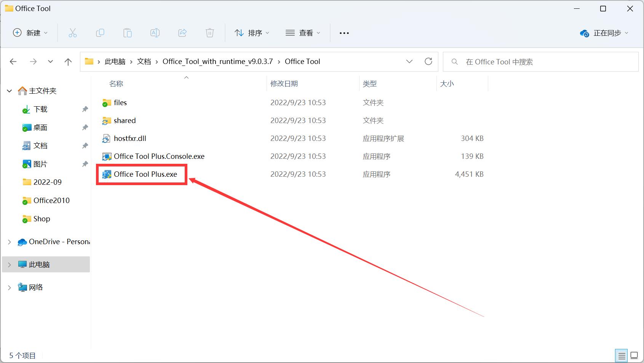
Task: Open the 排序 sort dropdown
Action: [252, 33]
